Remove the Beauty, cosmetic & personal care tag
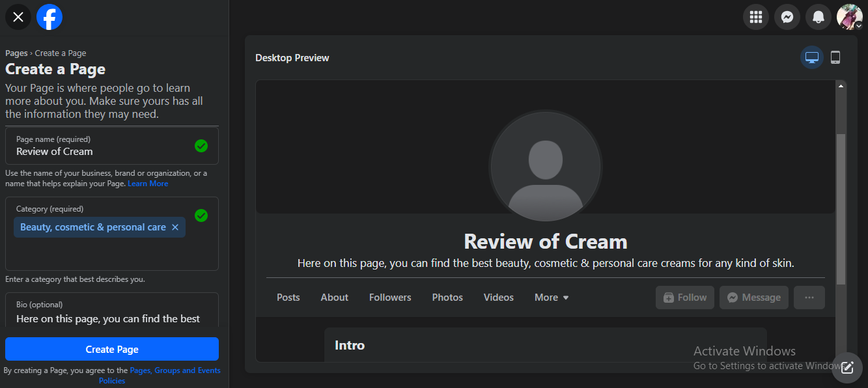The image size is (868, 388). [x=175, y=227]
